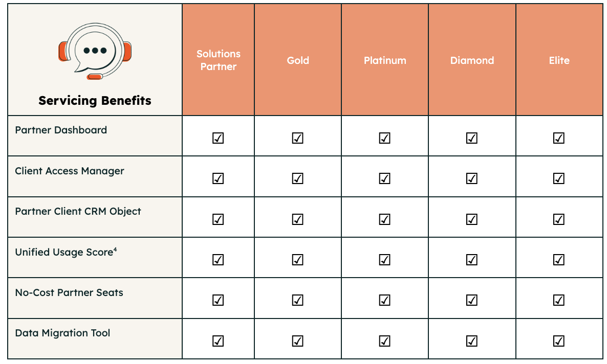The image size is (607, 364).
Task: Toggle Data Migration Tool checkbox for Gold
Action: tap(297, 341)
